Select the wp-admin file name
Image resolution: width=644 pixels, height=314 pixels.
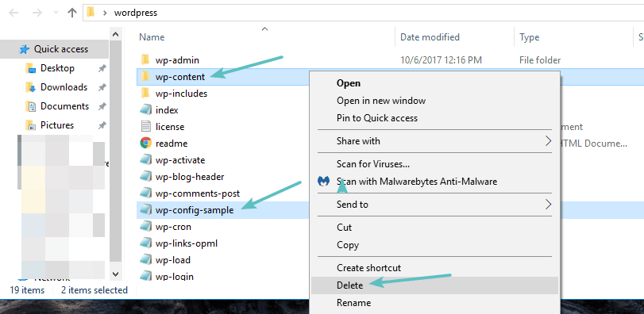tap(177, 60)
